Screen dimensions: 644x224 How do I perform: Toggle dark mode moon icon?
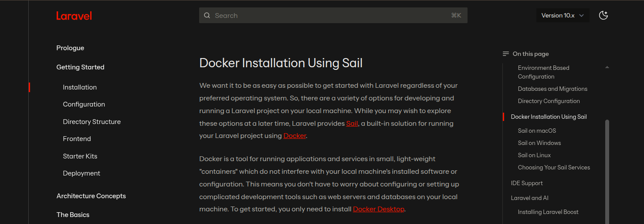click(603, 15)
